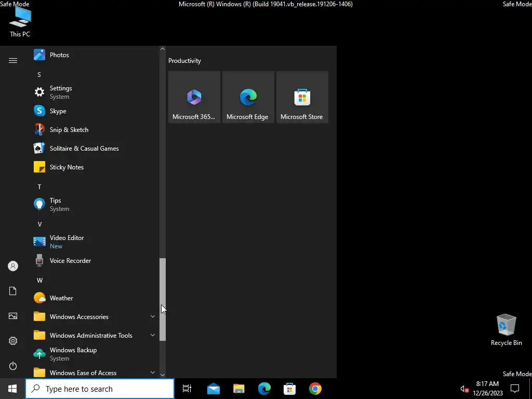
Task: Open Microsoft Store from the taskbar
Action: click(x=290, y=389)
